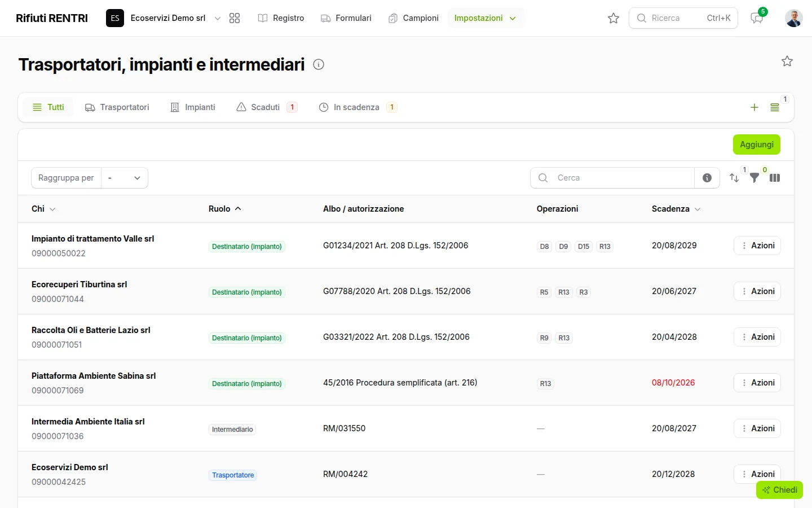Open Azioni for Ecorecuperi Tiburtina srl
This screenshot has height=508, width=812.
pyautogui.click(x=757, y=291)
